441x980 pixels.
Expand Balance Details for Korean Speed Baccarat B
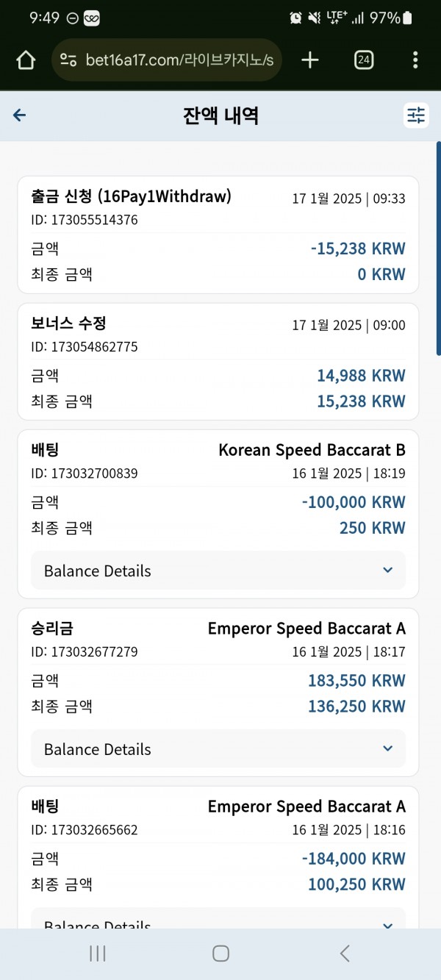(218, 571)
